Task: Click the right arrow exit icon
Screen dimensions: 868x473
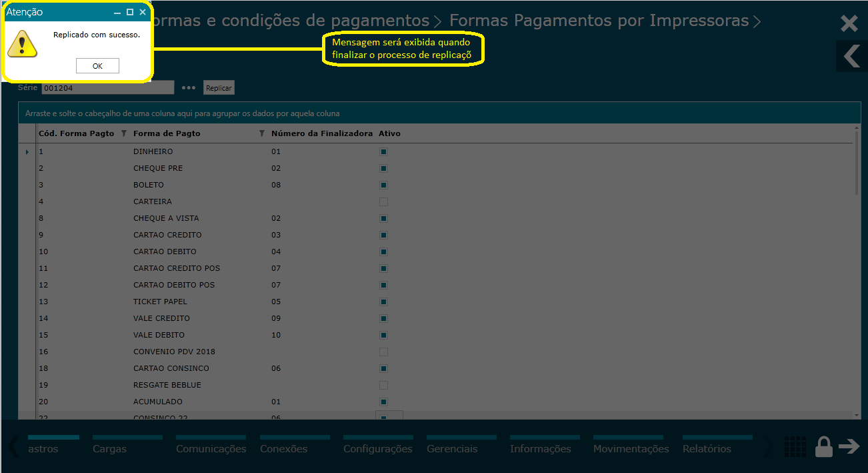Action: coord(849,446)
